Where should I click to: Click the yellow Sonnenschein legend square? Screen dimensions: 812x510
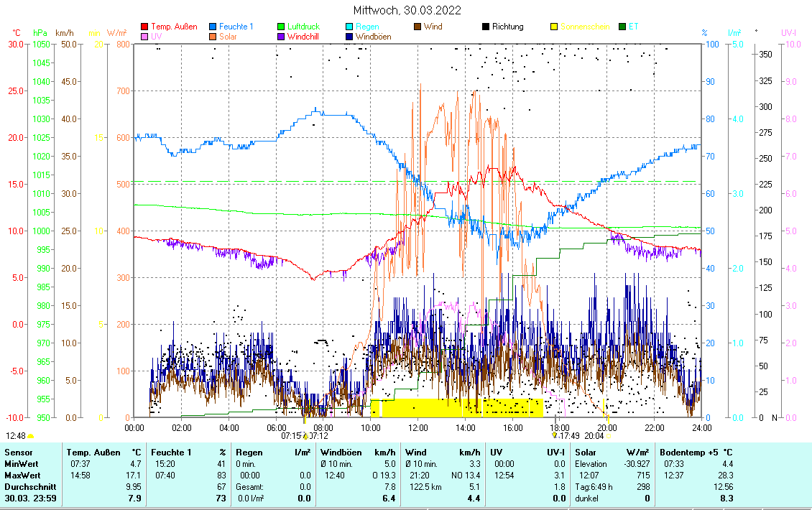pos(555,27)
